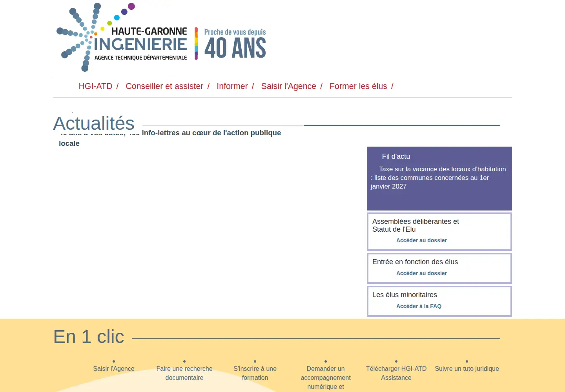Click Télécharger HGI-ATD Assistance shortcut
This screenshot has height=392, width=565.
(x=396, y=373)
